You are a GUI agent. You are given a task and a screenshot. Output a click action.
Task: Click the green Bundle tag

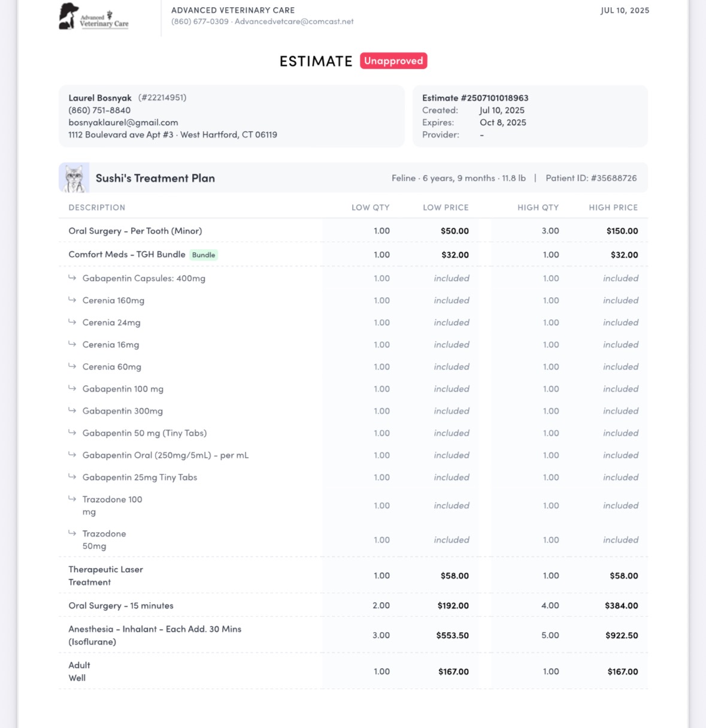coord(204,255)
